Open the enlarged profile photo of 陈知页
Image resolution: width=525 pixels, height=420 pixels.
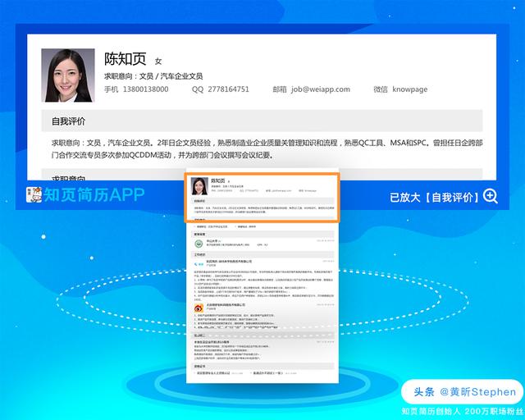click(x=68, y=75)
